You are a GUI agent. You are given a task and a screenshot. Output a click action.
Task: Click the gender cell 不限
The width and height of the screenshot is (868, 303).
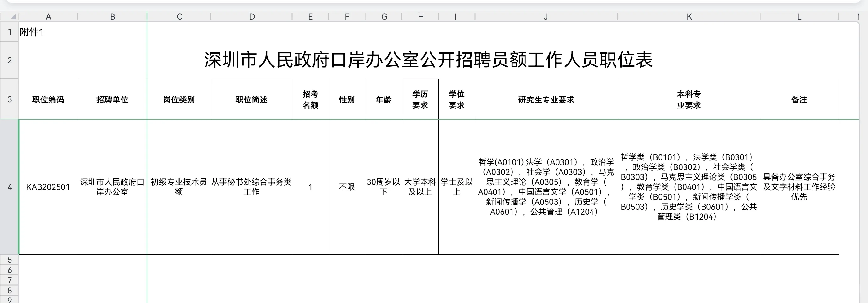tap(347, 187)
